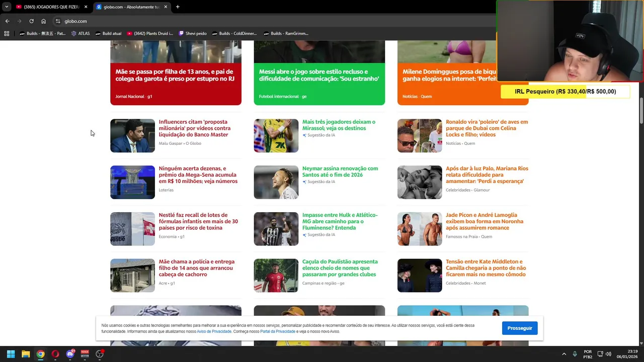Open Influencers citam 'proposta milionária' headline
644x362 pixels.
(195, 128)
